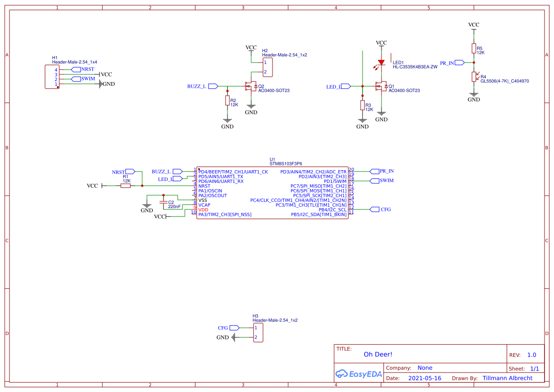This screenshot has height=392, width=554.
Task: Click the 'AO3400-SOT23' label under Q2
Action: pyautogui.click(x=274, y=91)
